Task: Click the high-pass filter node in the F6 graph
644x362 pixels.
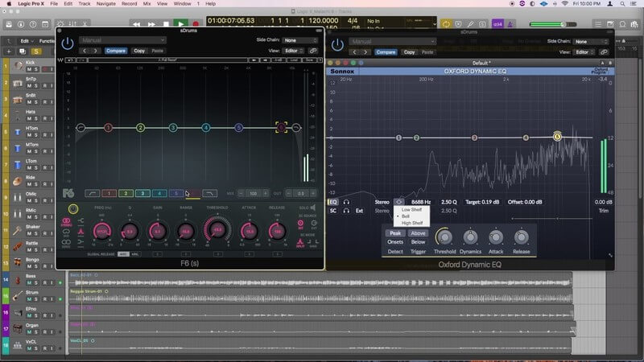Action: pos(81,128)
